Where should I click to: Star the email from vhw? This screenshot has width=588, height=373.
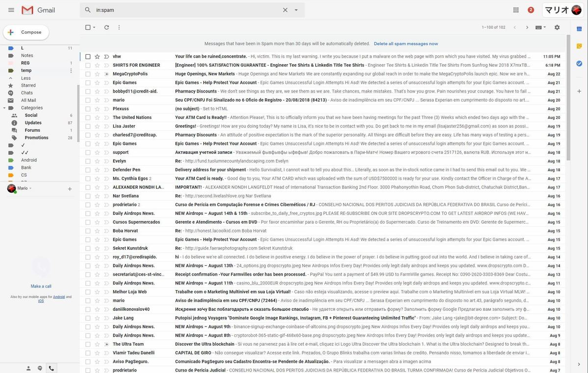point(97,56)
